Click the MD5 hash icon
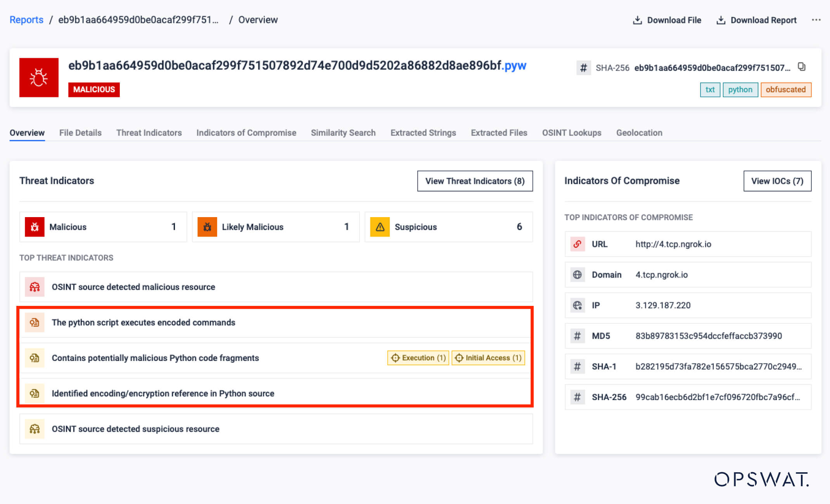 [577, 336]
